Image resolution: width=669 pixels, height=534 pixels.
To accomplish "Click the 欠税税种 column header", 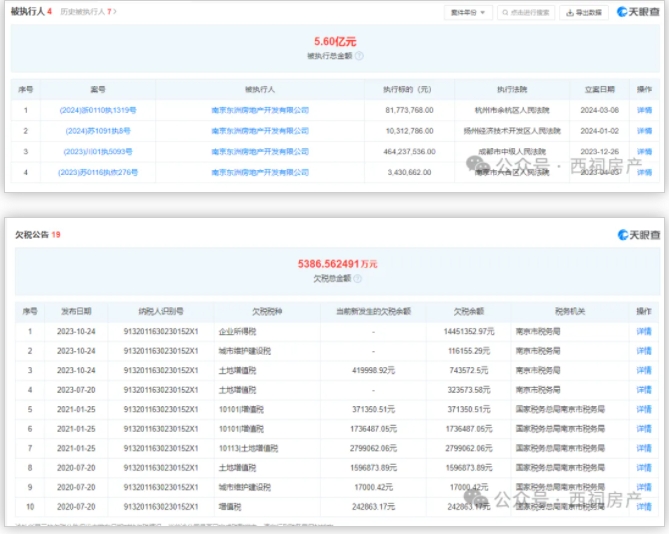I will (267, 311).
